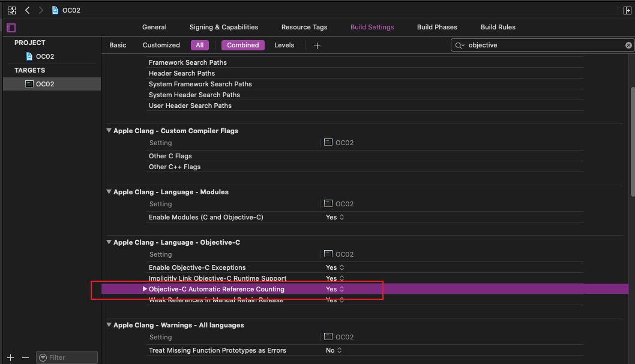Screen dimensions: 635x364
Task: Select OC02 under TARGETS
Action: [52, 84]
